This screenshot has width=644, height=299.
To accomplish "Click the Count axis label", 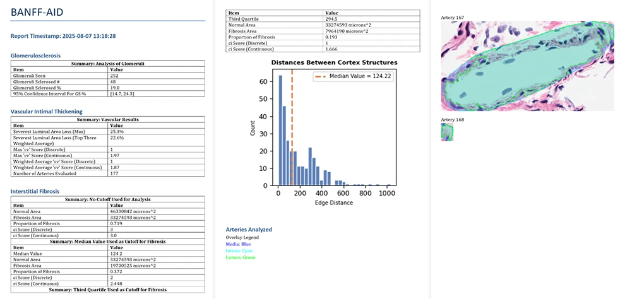I will [253, 127].
